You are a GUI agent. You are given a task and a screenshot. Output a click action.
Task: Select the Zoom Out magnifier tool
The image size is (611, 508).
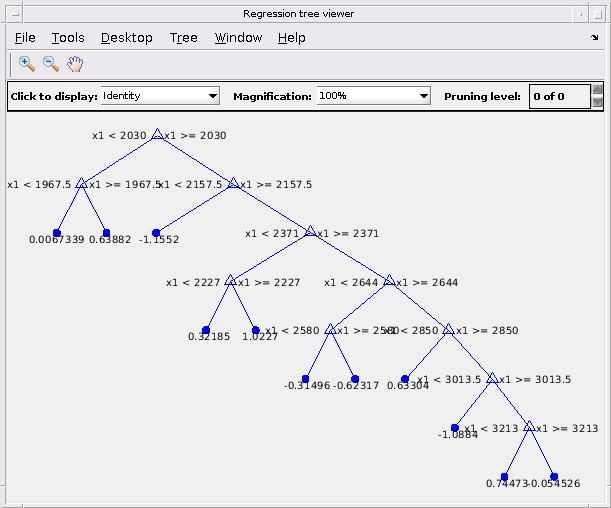[51, 64]
